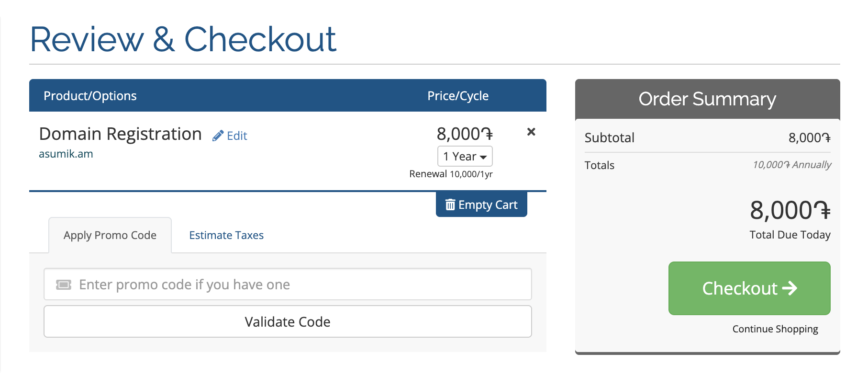
Task: Click the Validate Code button
Action: click(288, 321)
